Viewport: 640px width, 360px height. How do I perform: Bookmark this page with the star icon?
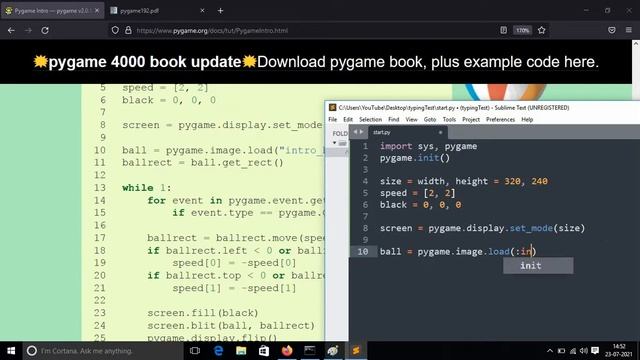[542, 30]
